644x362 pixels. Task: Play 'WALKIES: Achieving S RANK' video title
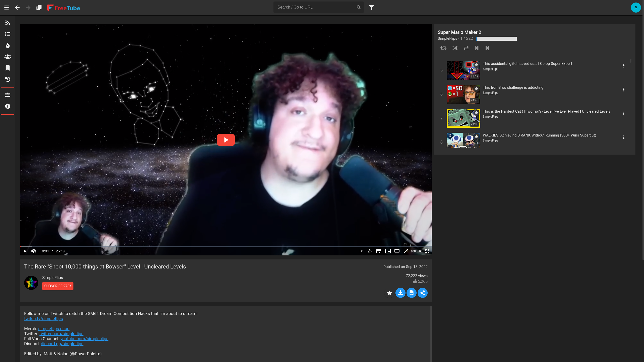pyautogui.click(x=539, y=135)
